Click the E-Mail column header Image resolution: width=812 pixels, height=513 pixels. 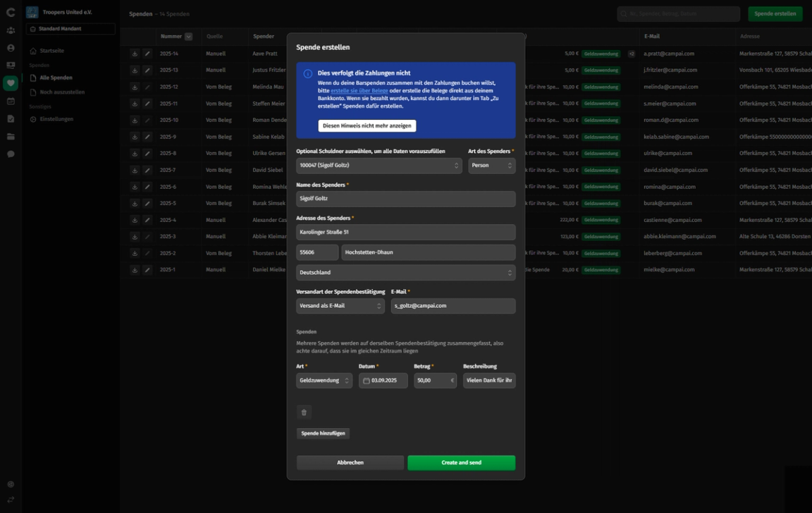(651, 37)
